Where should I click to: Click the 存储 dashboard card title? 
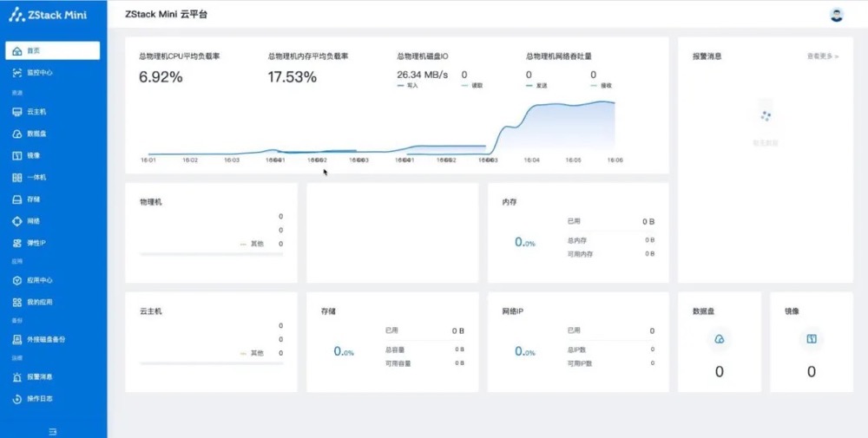(328, 311)
